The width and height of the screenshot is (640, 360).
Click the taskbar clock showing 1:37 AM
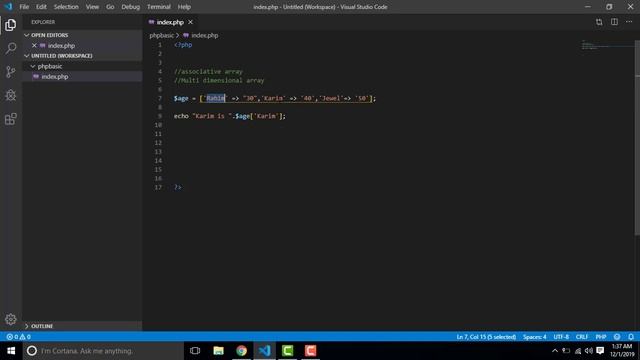tap(622, 351)
